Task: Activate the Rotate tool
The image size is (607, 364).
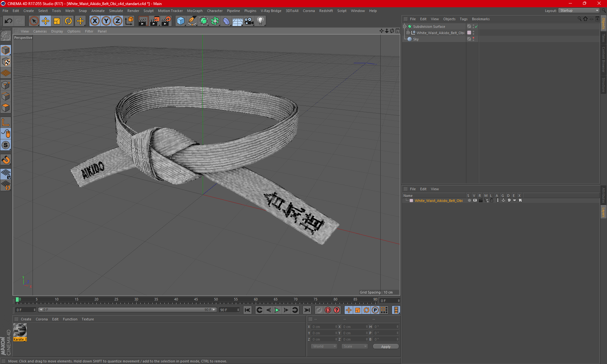Action: coord(68,21)
